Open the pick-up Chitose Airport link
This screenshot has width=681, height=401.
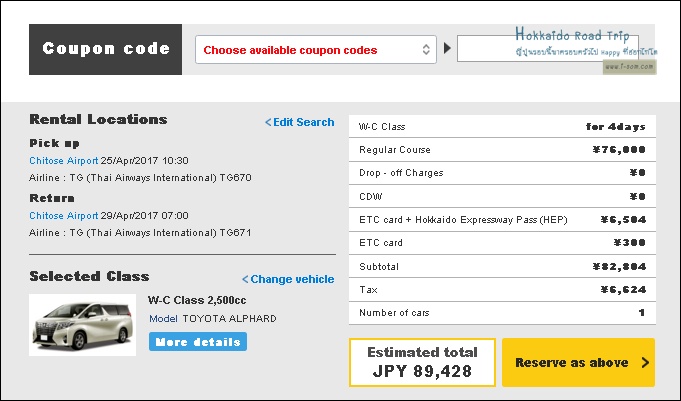click(64, 161)
